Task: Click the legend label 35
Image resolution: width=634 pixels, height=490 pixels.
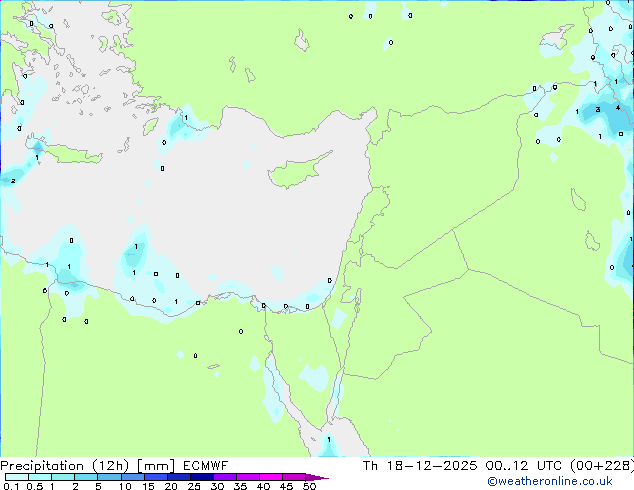Action: (240, 486)
